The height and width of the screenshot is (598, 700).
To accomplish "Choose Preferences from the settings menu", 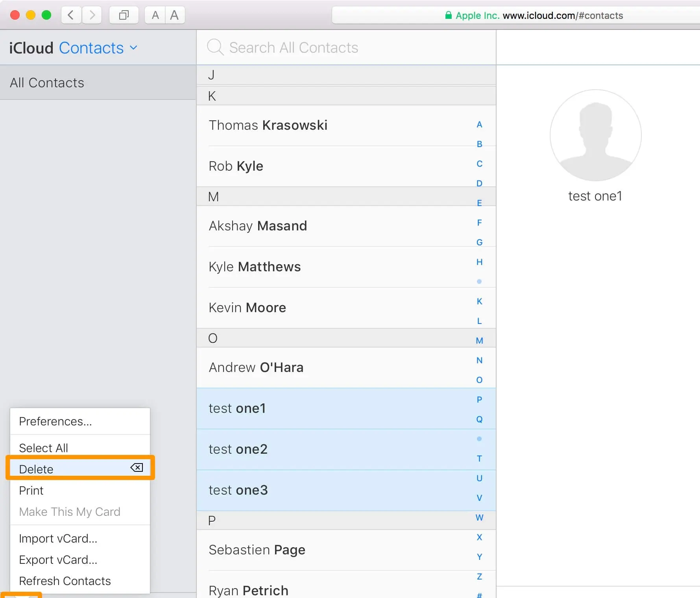I will [55, 421].
